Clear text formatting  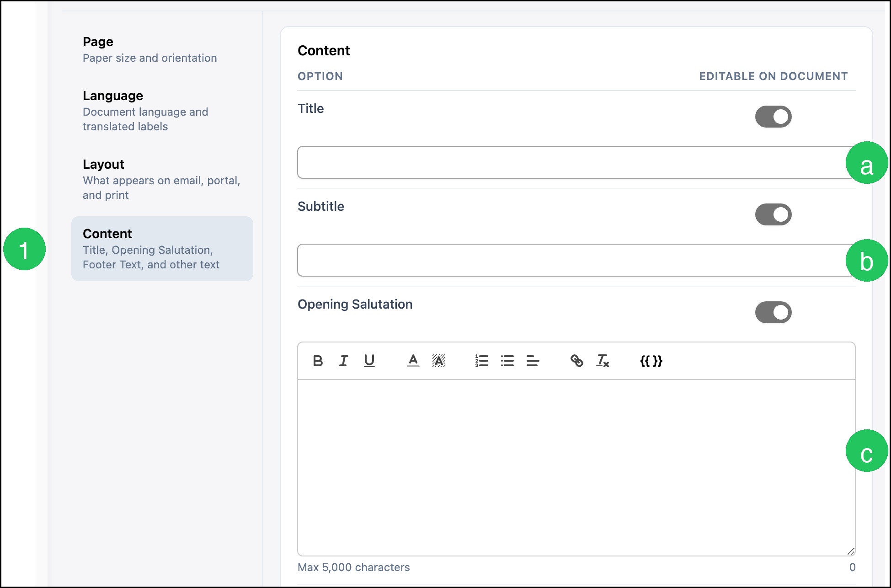coord(603,361)
